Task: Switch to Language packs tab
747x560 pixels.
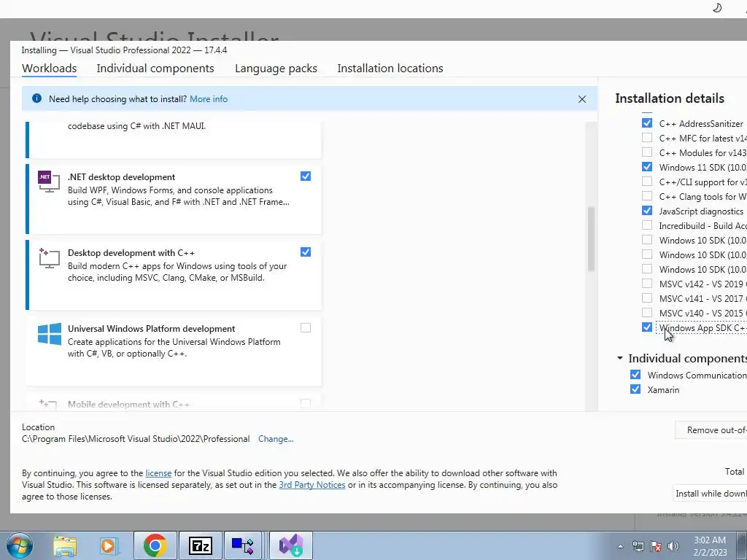Action: click(276, 68)
